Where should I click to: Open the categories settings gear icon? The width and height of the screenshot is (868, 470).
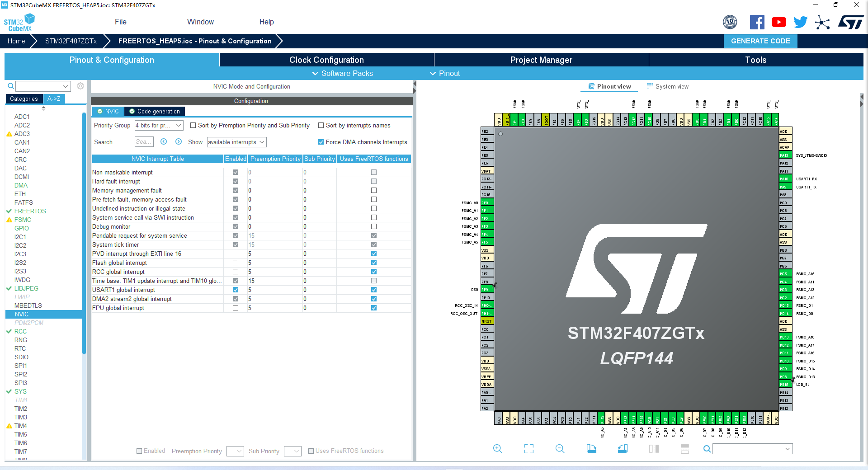(80, 86)
